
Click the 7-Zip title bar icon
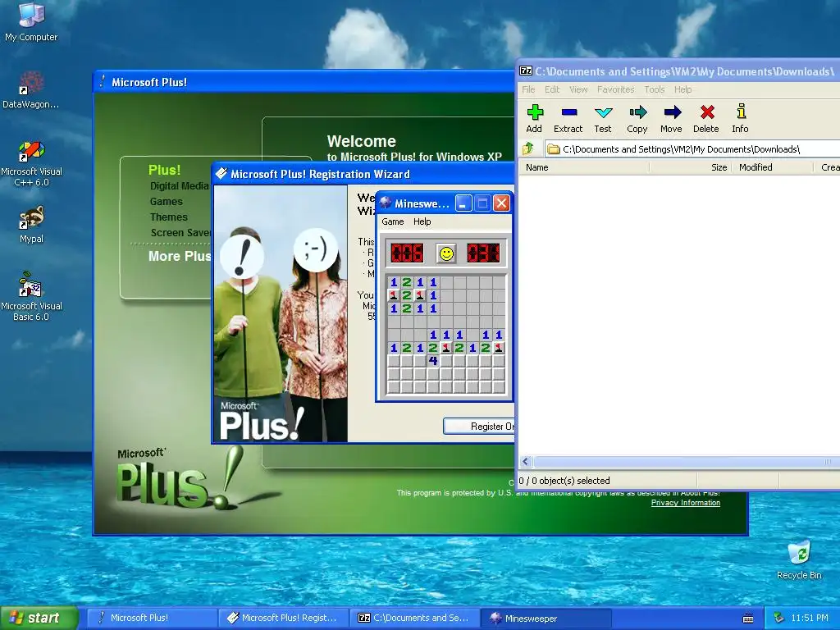(526, 71)
